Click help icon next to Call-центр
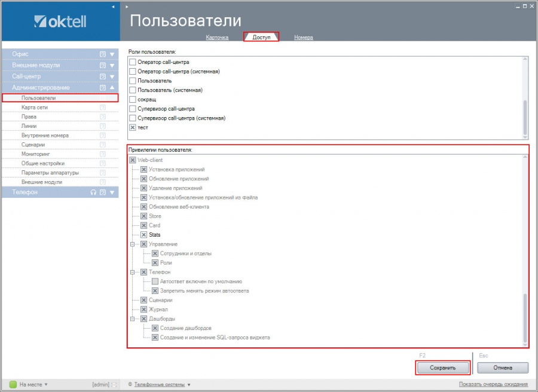This screenshot has width=538, height=392. point(103,76)
